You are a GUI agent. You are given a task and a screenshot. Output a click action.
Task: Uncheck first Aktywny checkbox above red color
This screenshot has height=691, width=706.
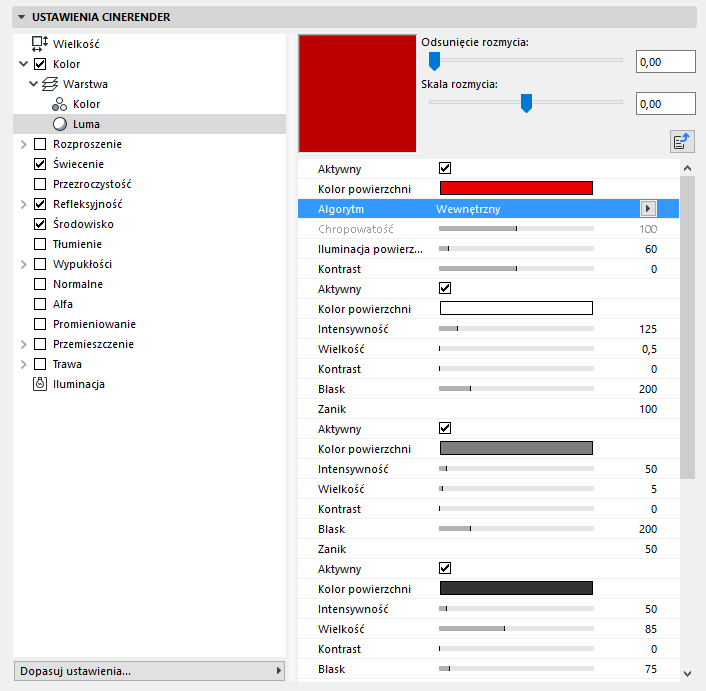(445, 168)
